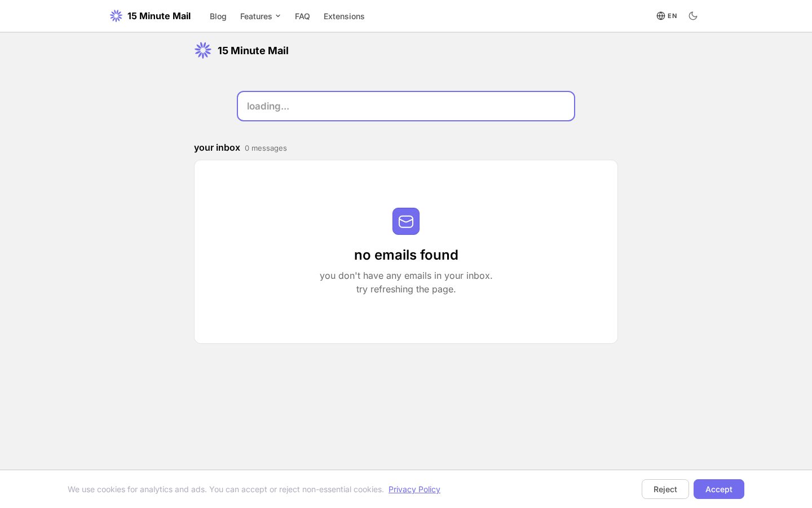Open the Blog page

(x=218, y=16)
